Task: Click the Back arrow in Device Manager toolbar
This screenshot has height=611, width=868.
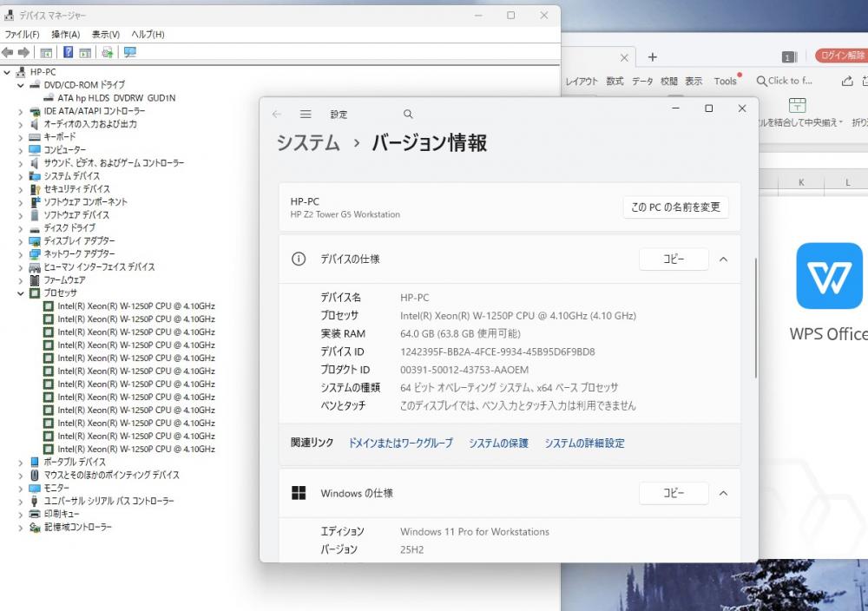Action: pyautogui.click(x=7, y=52)
